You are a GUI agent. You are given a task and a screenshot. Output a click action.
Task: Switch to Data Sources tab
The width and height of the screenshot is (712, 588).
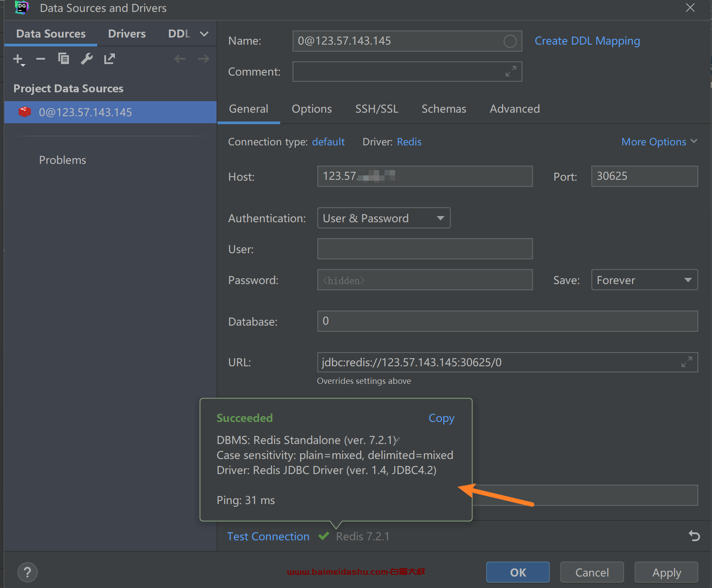coord(51,34)
